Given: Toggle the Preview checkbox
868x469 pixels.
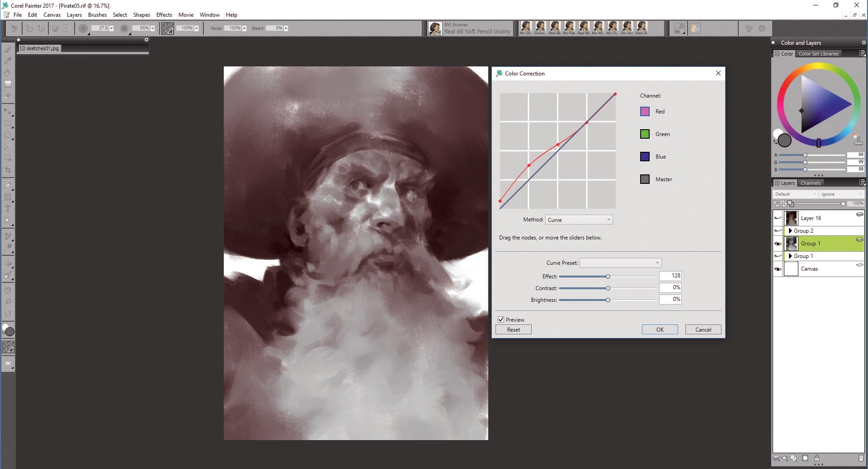Looking at the screenshot, I should tap(501, 319).
